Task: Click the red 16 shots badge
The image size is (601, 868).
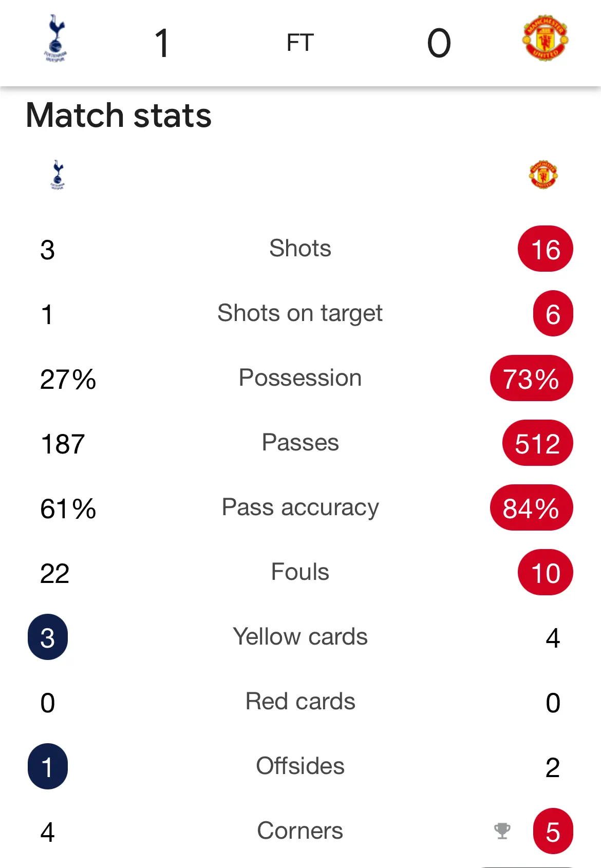Action: click(546, 249)
